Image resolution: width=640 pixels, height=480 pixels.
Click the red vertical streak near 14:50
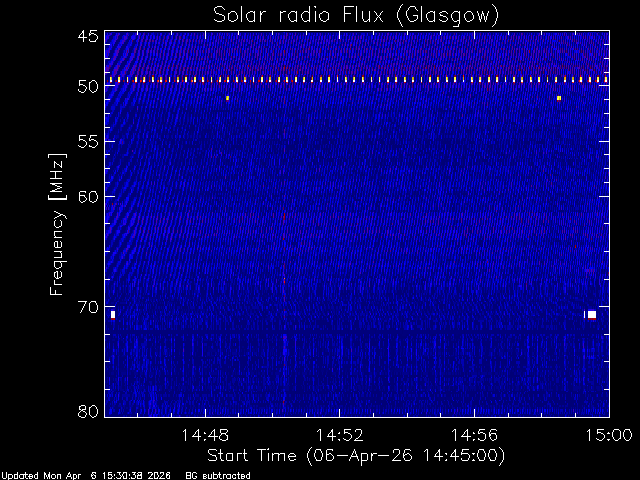tap(284, 265)
